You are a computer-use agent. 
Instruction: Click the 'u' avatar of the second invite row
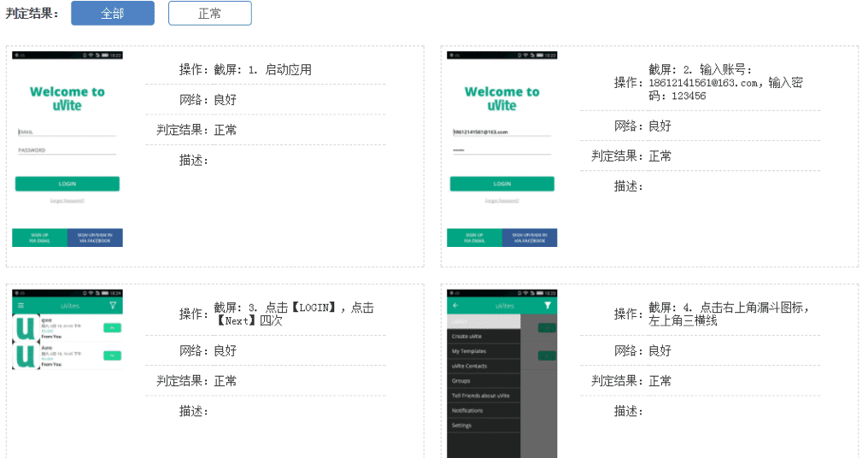coord(26,356)
